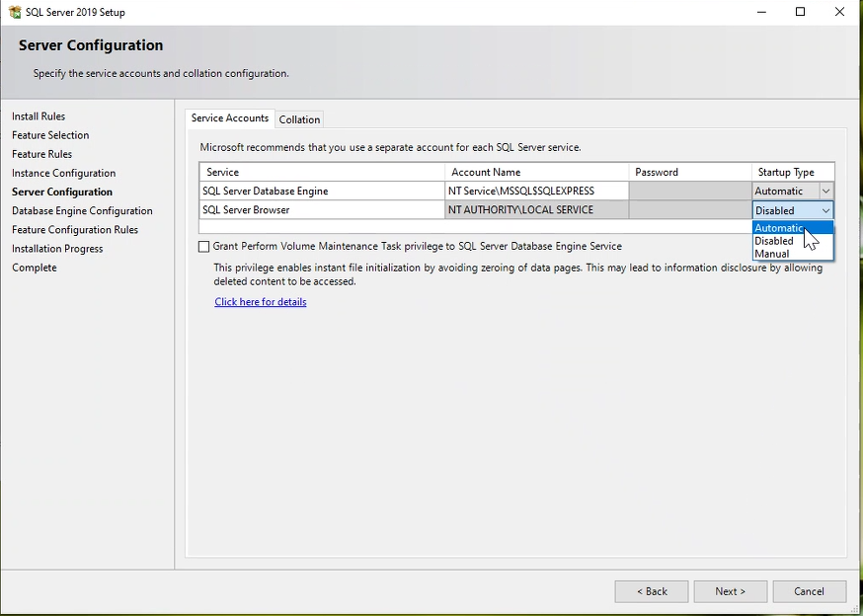The height and width of the screenshot is (616, 863).
Task: Maximize the SQL Server 2019 Setup window
Action: 800,12
